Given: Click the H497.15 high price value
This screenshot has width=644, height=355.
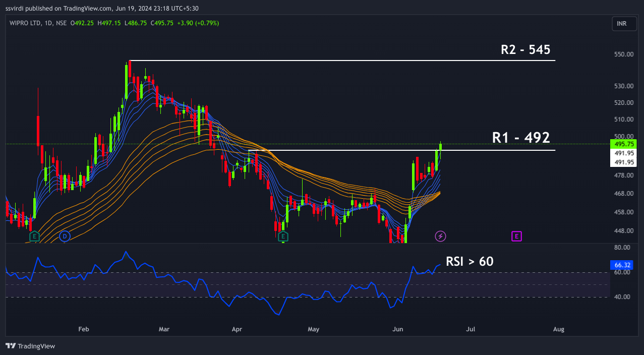Looking at the screenshot, I should (x=109, y=23).
